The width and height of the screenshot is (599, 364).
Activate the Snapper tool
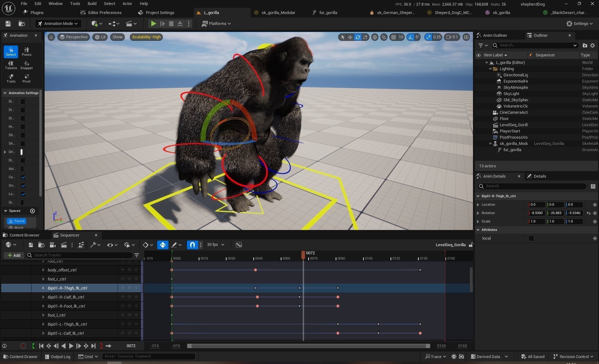click(27, 65)
